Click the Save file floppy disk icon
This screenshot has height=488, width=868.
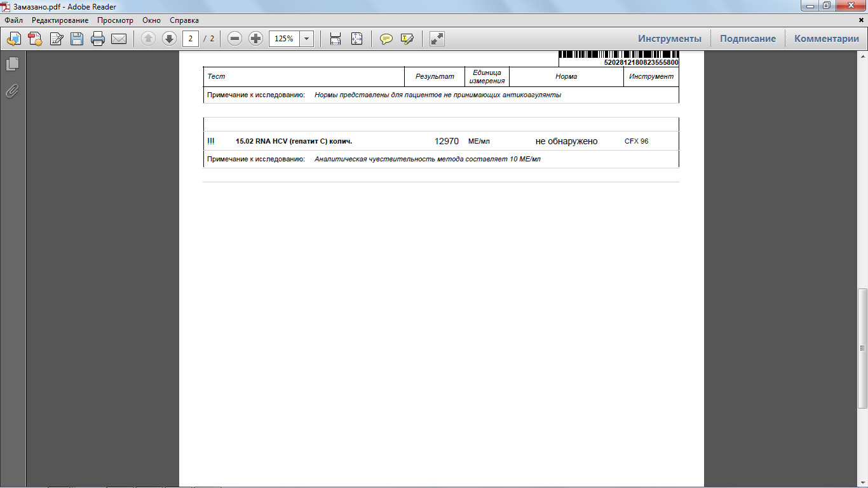coord(77,39)
